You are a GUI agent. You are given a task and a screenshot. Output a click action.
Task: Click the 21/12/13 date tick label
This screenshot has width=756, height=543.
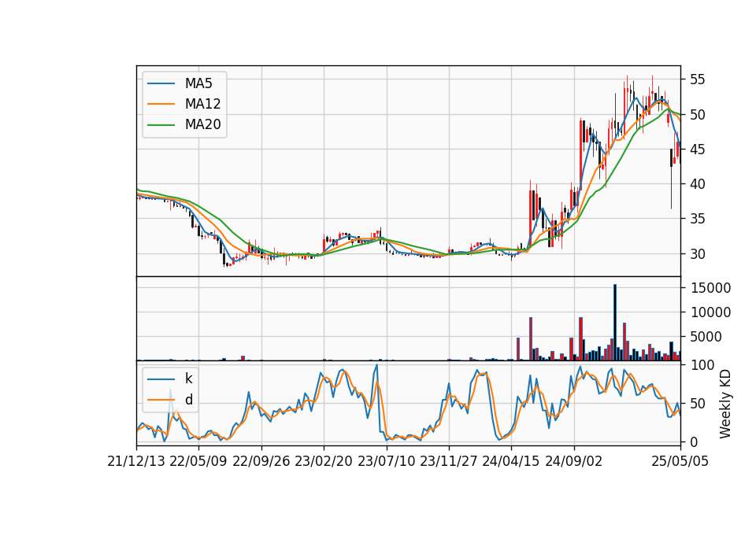[136, 461]
